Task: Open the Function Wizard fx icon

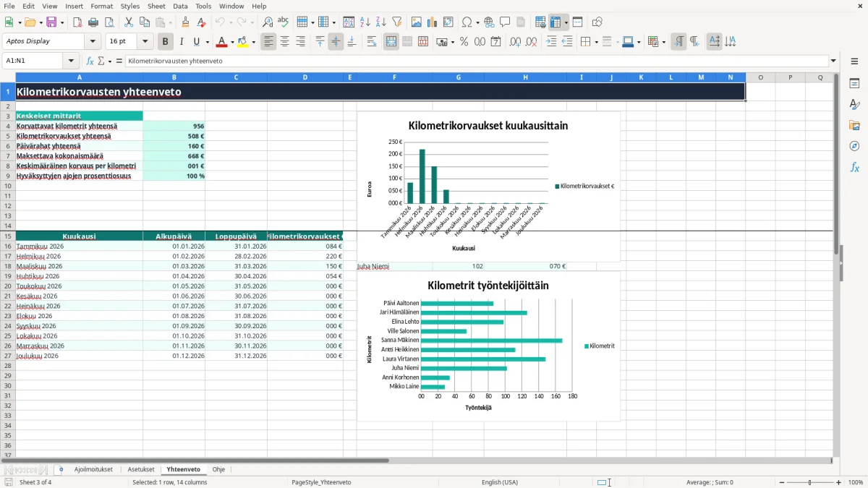Action: pyautogui.click(x=90, y=61)
